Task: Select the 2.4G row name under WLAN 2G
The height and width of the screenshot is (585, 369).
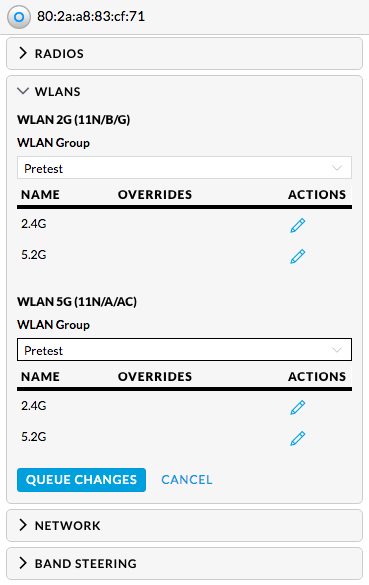Action: click(x=34, y=224)
